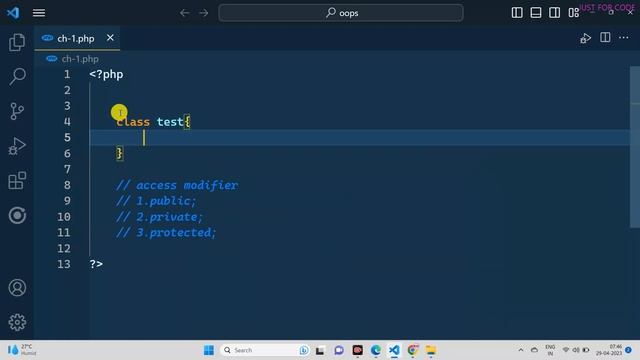
Task: Click the VS Code logo icon
Action: [x=13, y=13]
